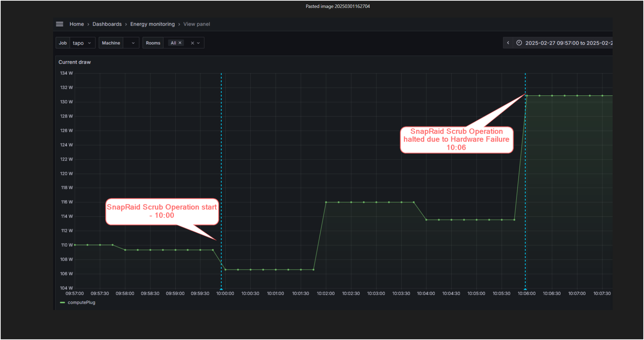Toggle the tapo job selection
The image size is (644, 340).
78,42
